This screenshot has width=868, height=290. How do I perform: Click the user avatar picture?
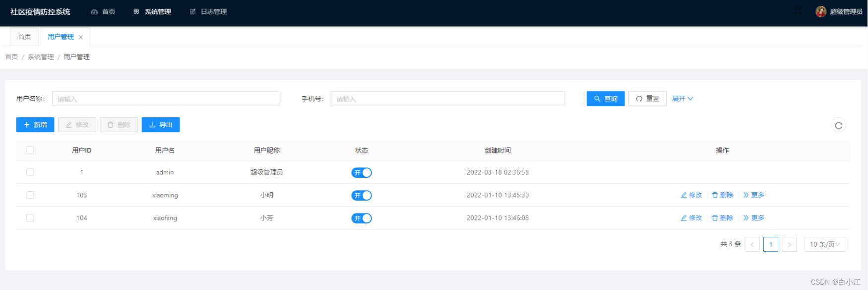tap(821, 11)
